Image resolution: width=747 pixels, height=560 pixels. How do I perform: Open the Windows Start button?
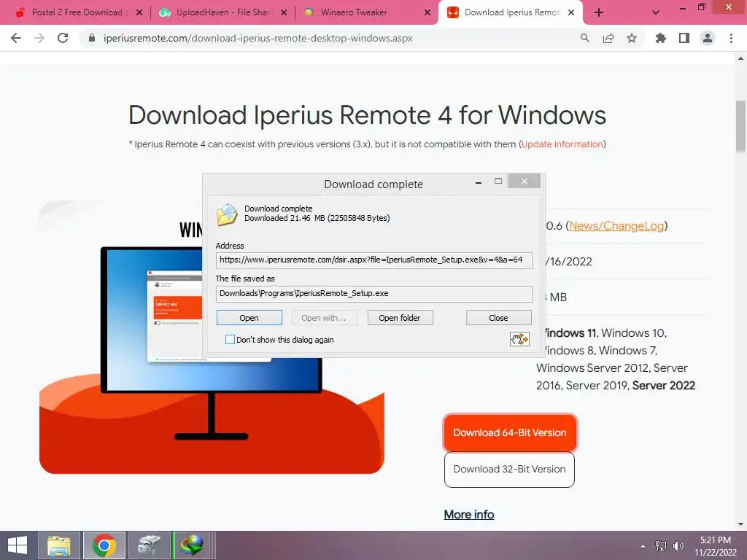pyautogui.click(x=18, y=545)
